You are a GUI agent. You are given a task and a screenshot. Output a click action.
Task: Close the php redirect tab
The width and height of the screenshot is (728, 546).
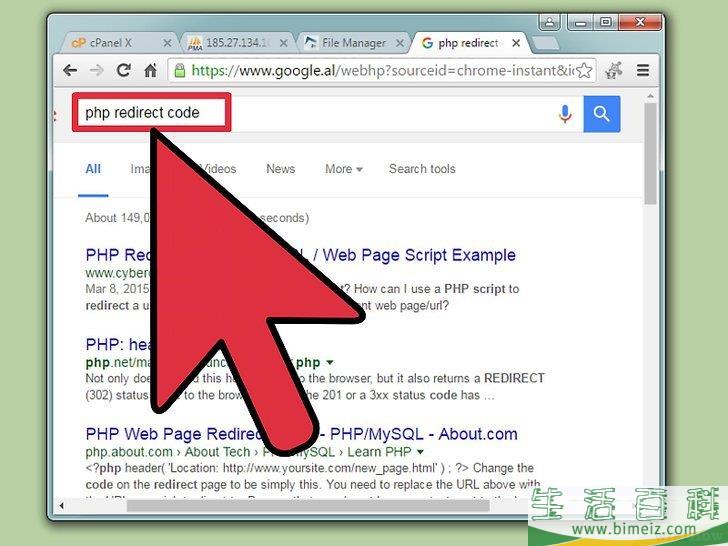516,43
